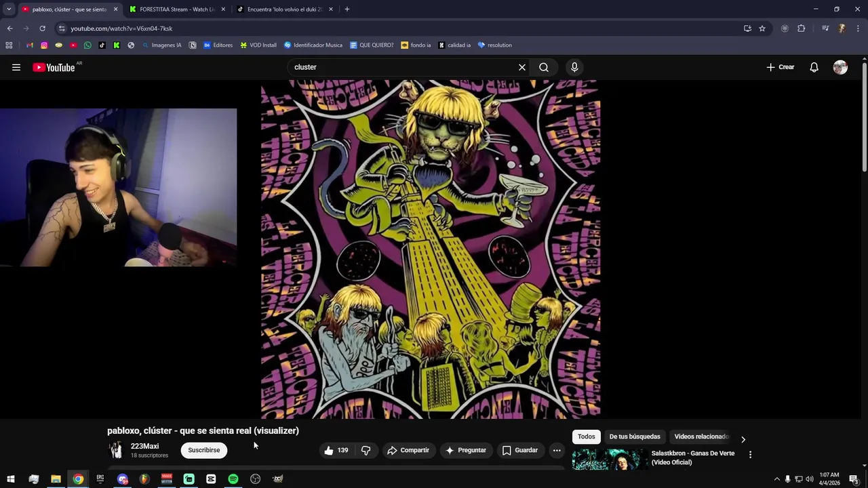This screenshot has width=868, height=488.
Task: Open Instagram bookmark icon
Action: (x=44, y=45)
